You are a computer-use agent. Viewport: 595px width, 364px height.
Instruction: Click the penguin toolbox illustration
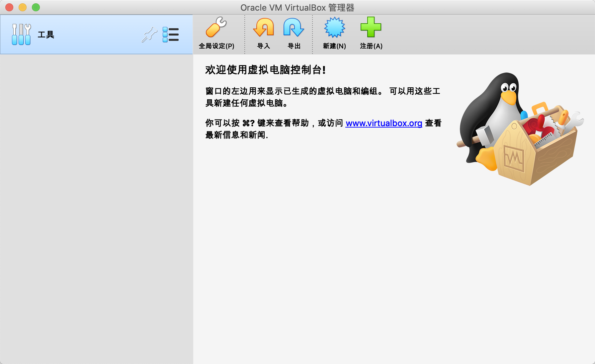pos(520,129)
